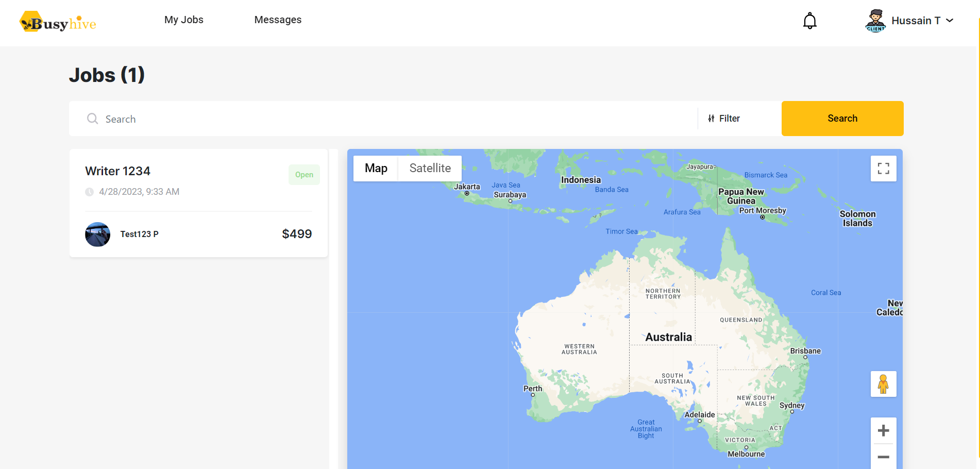The width and height of the screenshot is (980, 469).
Task: Expand the Hussain T account dropdown arrow
Action: coord(950,21)
